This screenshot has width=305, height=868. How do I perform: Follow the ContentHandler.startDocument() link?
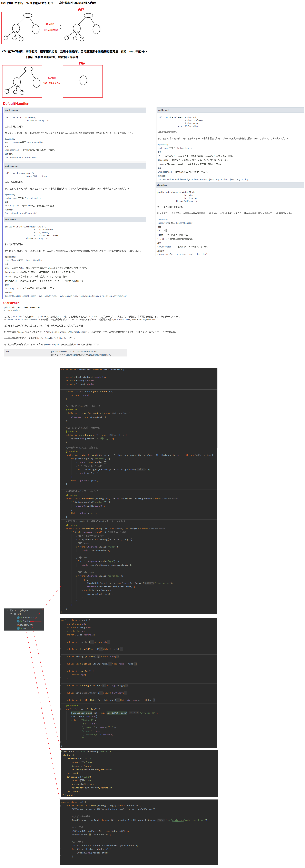(22, 157)
